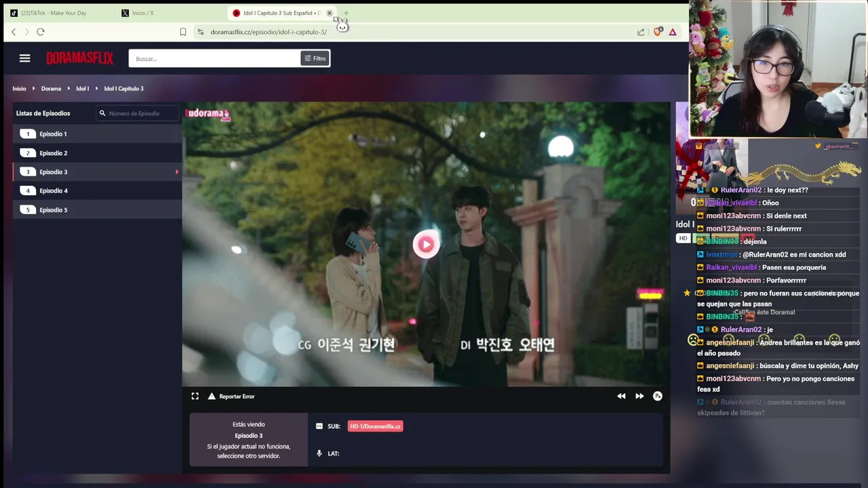The height and width of the screenshot is (488, 868).
Task: Open the hamburger menu next to DoramasFlix logo
Action: [x=24, y=58]
